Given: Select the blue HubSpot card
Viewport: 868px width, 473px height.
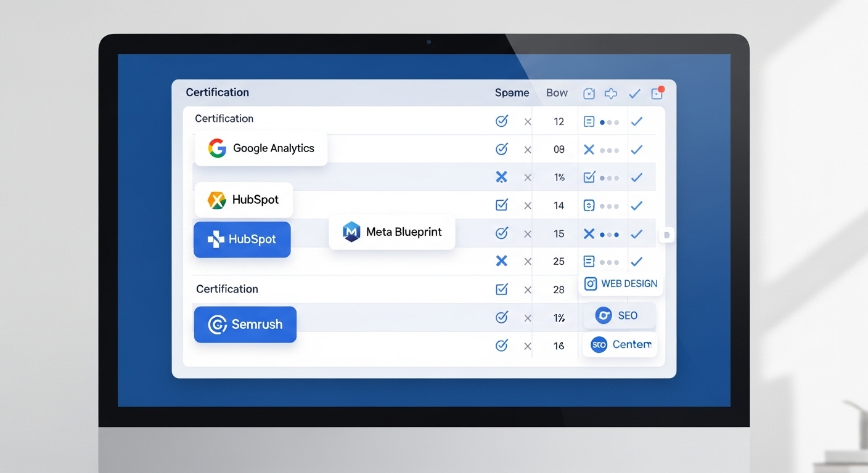Looking at the screenshot, I should (242, 240).
